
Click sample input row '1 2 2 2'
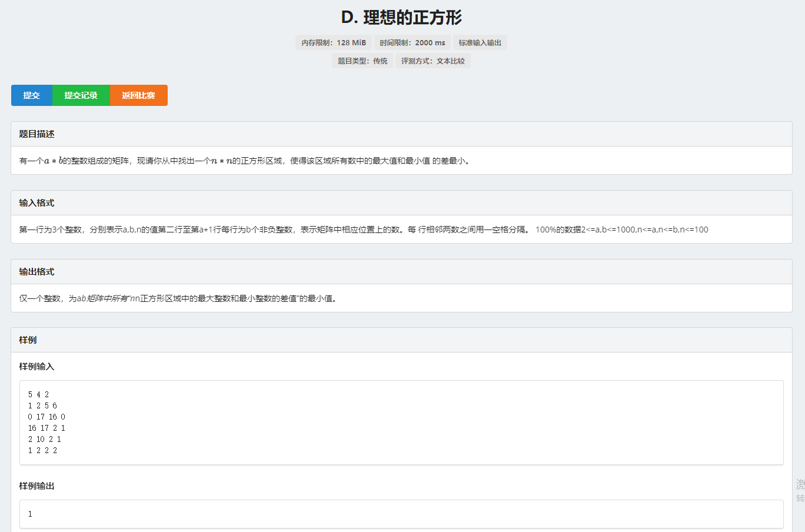42,450
